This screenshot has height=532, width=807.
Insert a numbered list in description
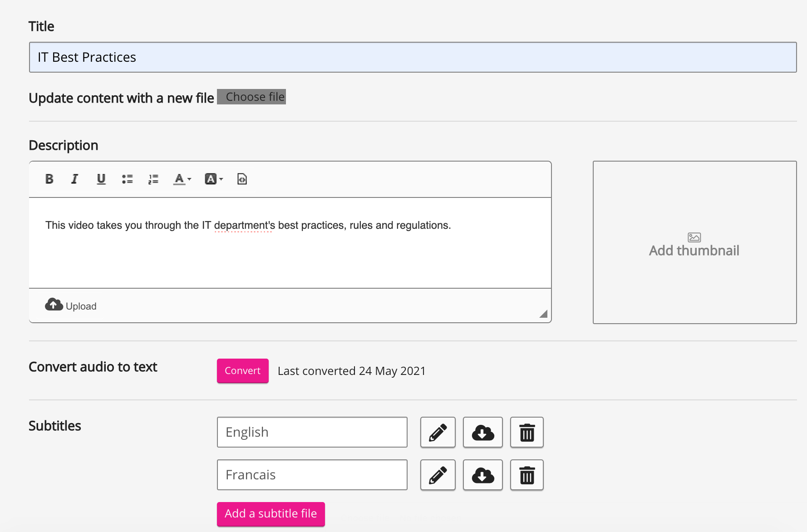pyautogui.click(x=153, y=179)
